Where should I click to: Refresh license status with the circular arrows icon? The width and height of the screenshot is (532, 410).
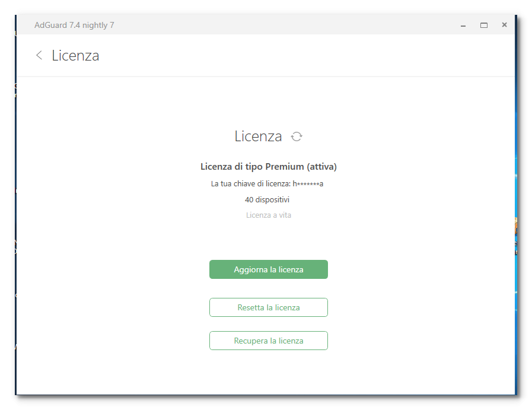pos(297,136)
